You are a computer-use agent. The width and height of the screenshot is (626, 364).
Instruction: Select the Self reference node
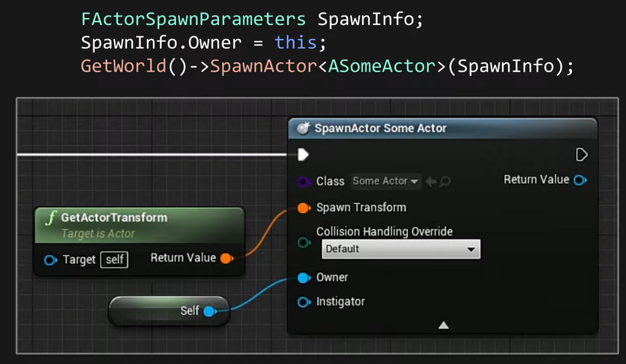(169, 311)
